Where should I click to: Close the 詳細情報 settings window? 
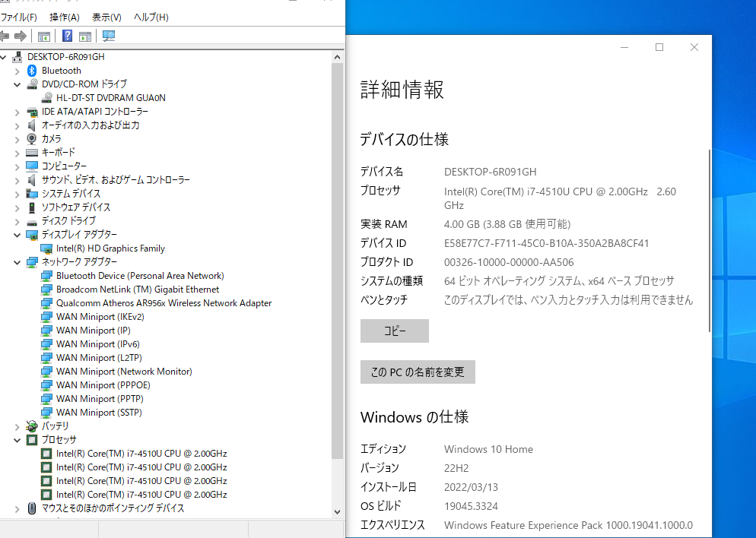tap(694, 47)
